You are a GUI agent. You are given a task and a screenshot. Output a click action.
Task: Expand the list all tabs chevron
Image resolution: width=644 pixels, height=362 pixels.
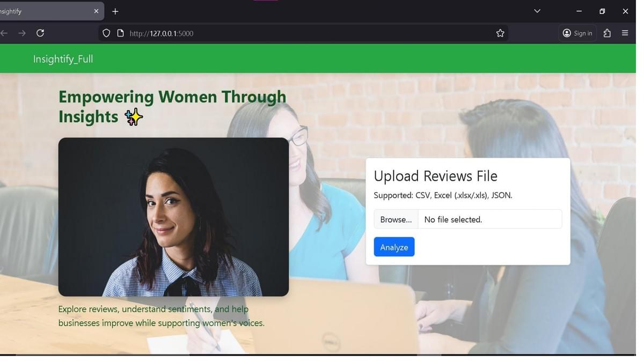[x=537, y=11]
